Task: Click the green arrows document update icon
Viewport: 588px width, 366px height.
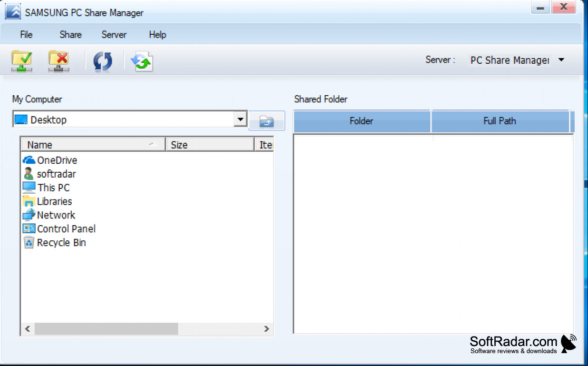Action: [x=142, y=61]
